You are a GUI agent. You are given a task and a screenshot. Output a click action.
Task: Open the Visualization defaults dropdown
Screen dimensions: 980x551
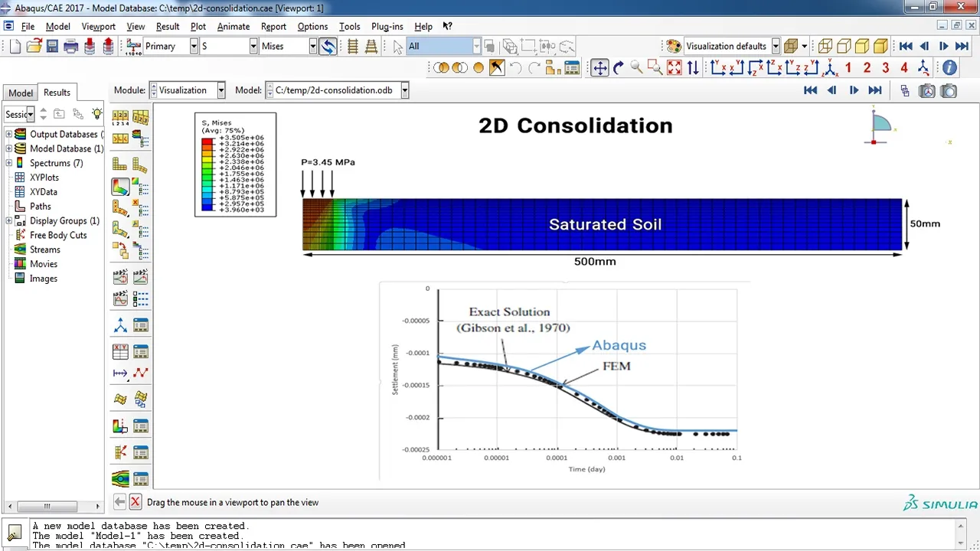click(x=776, y=46)
